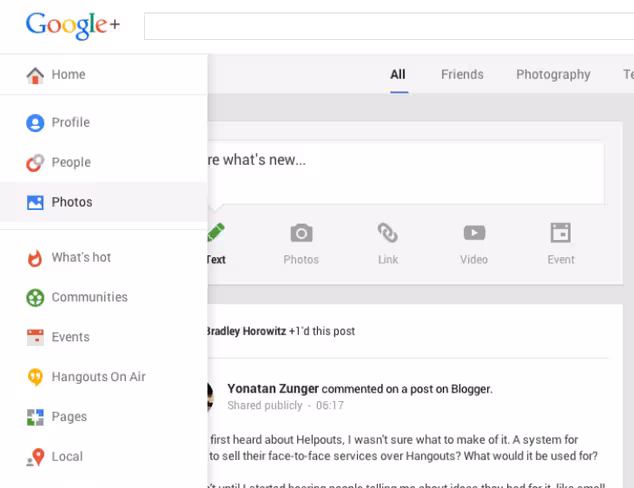The height and width of the screenshot is (488, 634).
Task: Choose Text post type label
Action: 216,260
